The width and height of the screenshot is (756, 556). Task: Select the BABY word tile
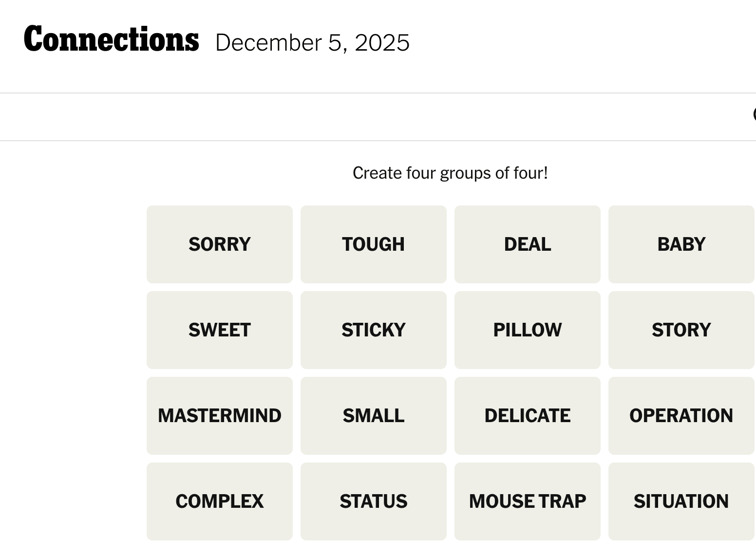coord(681,244)
